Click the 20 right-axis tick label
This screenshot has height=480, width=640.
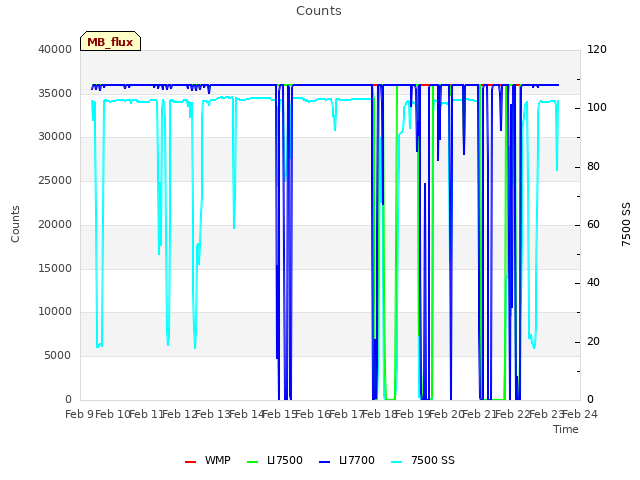tap(593, 341)
